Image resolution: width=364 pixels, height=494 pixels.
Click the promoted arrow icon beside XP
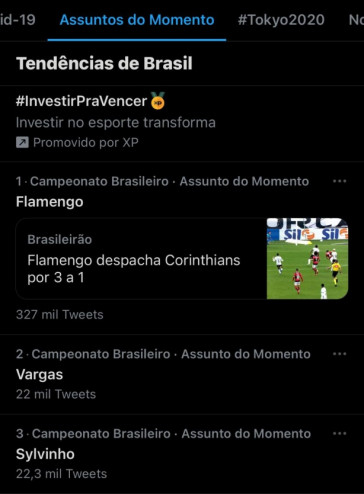(x=22, y=143)
